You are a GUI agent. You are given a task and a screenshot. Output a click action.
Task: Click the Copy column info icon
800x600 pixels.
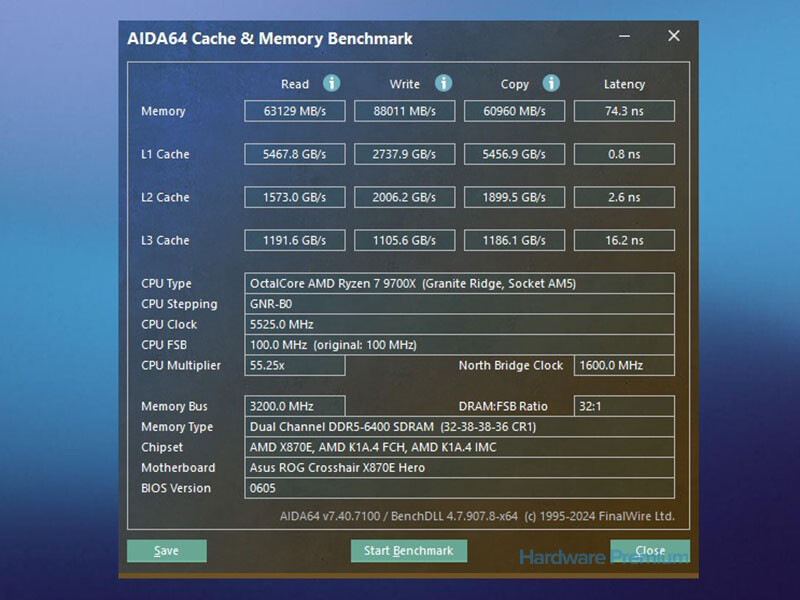[551, 83]
